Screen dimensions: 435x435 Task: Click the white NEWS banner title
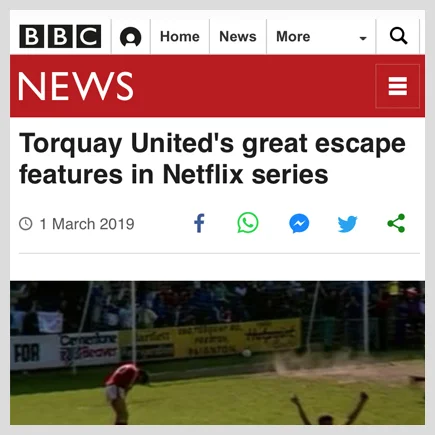(76, 86)
